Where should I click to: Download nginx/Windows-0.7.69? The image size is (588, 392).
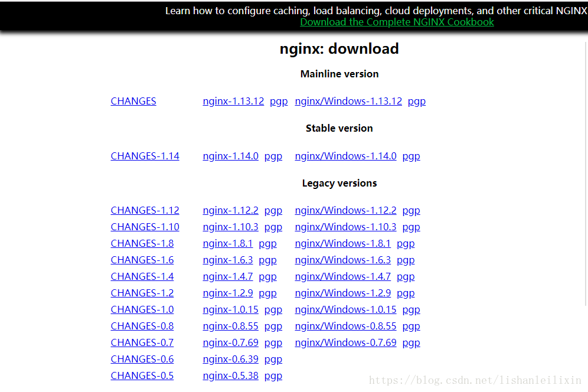coord(345,342)
